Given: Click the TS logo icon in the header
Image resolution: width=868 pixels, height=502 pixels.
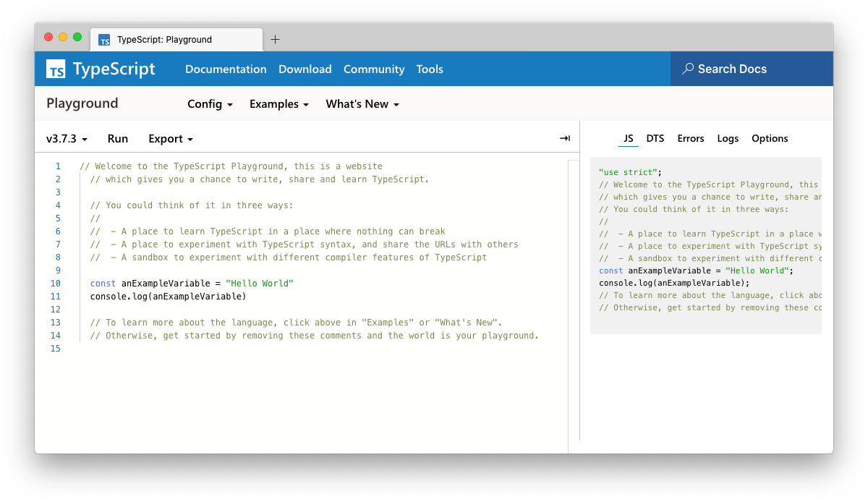Looking at the screenshot, I should pyautogui.click(x=56, y=69).
